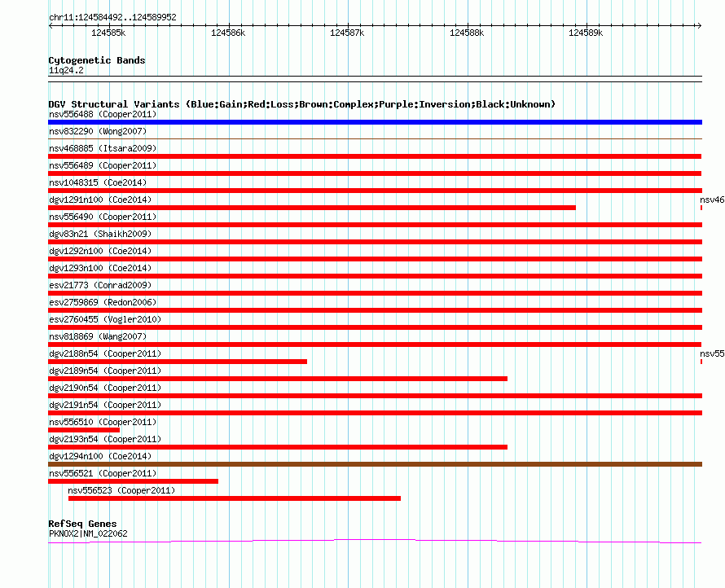Open dgv2191n54 (Cooper2011) variant
This screenshot has height=588, width=725.
click(x=105, y=405)
